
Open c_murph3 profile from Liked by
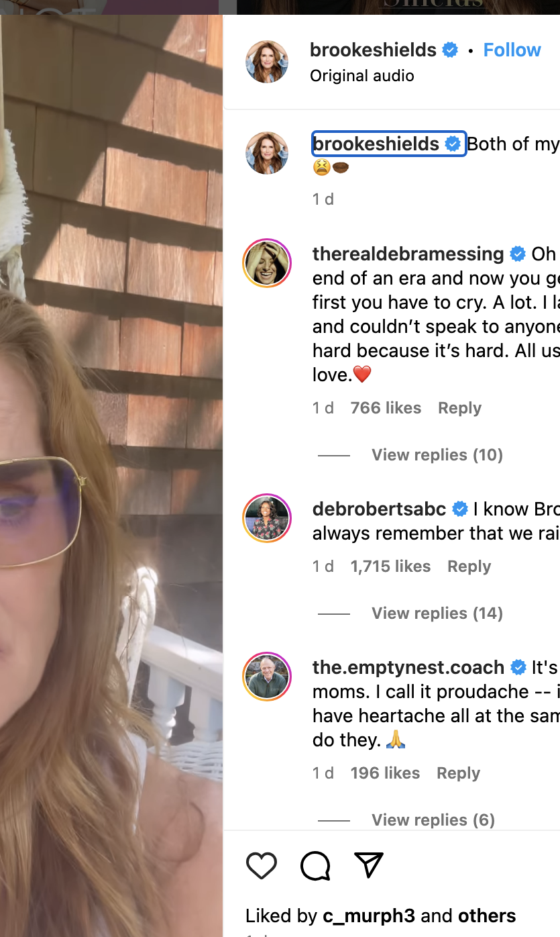pyautogui.click(x=369, y=916)
